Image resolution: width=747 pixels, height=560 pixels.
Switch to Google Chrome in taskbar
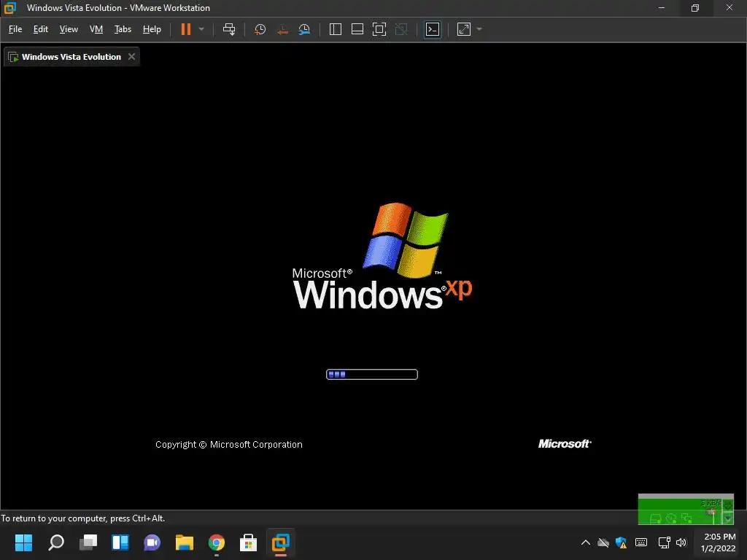(x=216, y=542)
